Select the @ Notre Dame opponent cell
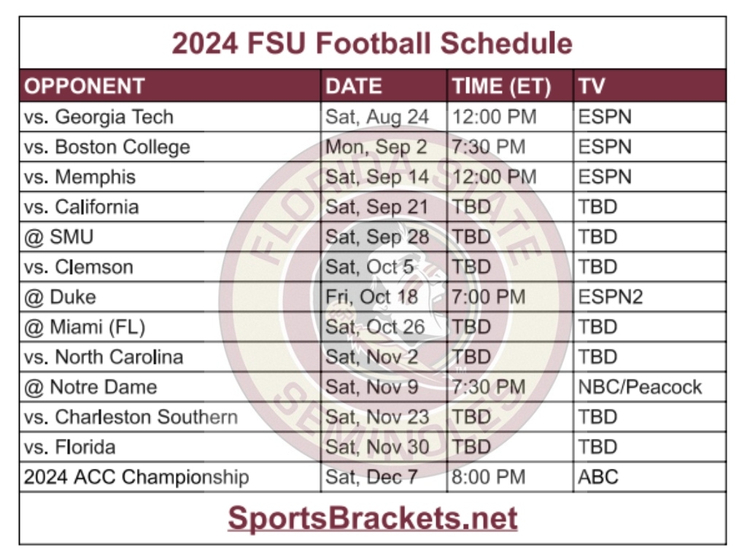This screenshot has height=560, width=747. pyautogui.click(x=90, y=386)
